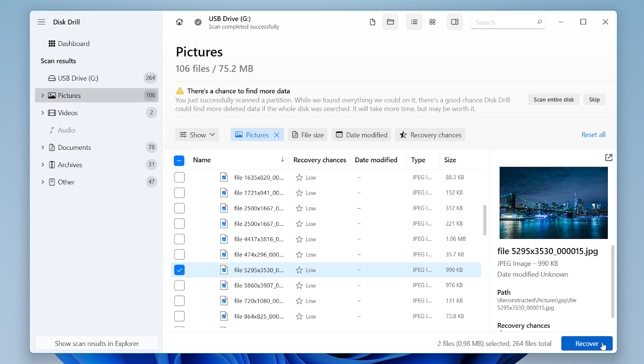Viewport: 644px width, 364px height.
Task: Check the file 1635x820 checkbox
Action: coord(179,177)
